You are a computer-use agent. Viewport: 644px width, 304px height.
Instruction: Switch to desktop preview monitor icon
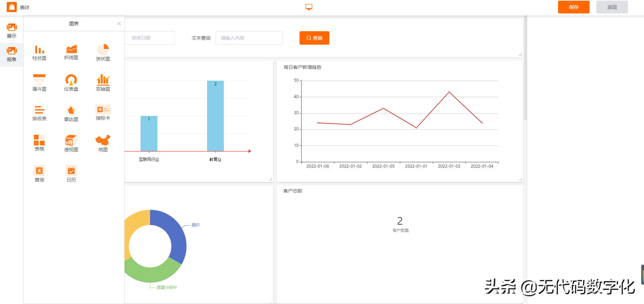(309, 7)
